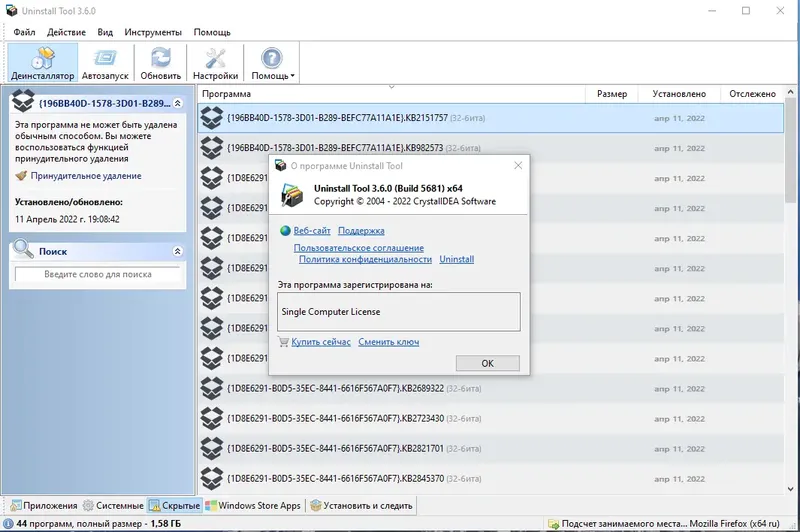The height and width of the screenshot is (532, 800).
Task: Click the Single Computer License text box
Action: click(399, 312)
